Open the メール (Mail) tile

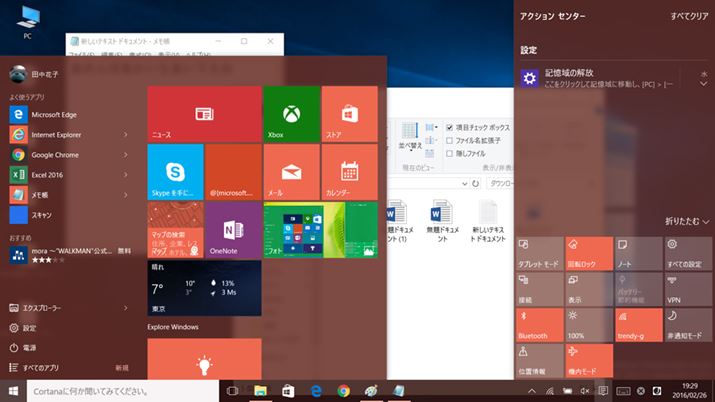point(291,171)
